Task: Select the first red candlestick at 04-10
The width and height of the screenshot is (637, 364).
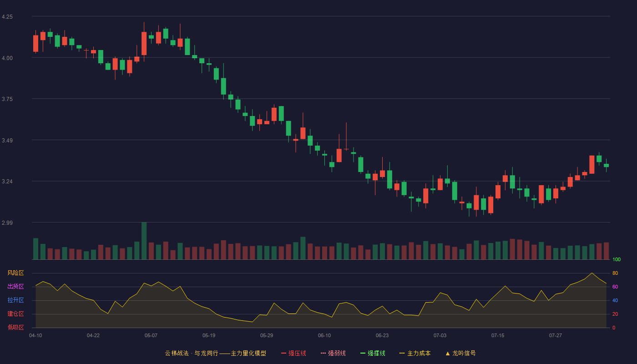Action: (35, 43)
